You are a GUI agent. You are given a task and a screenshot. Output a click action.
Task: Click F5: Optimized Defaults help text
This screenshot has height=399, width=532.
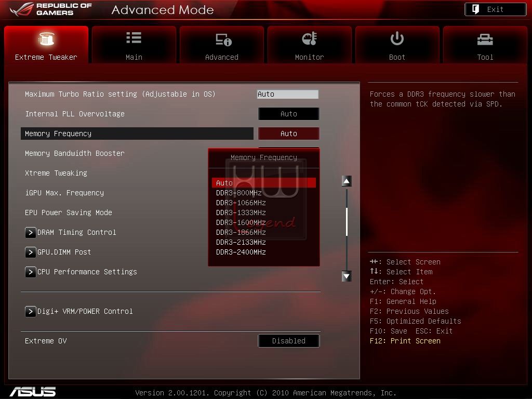click(x=416, y=321)
